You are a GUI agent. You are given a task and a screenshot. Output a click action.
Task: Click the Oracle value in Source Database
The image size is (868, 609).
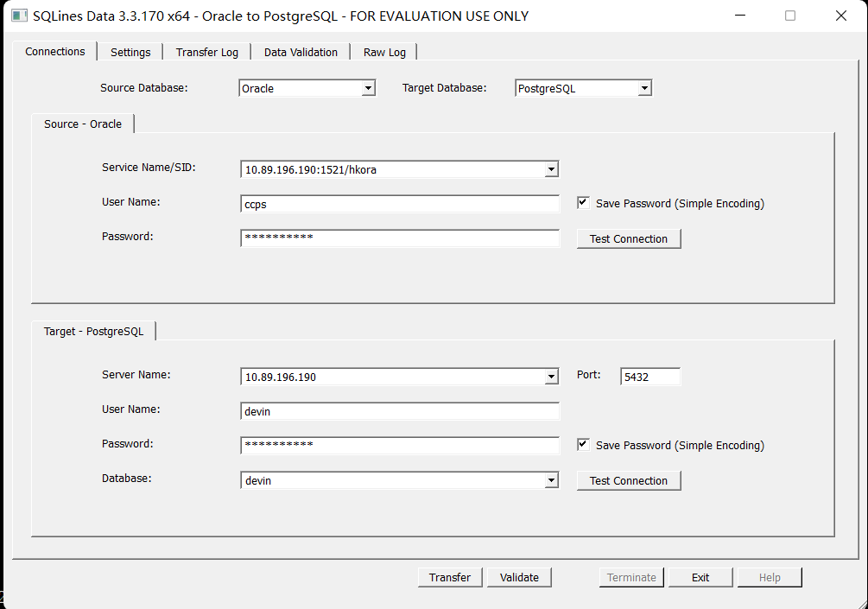[x=258, y=89]
